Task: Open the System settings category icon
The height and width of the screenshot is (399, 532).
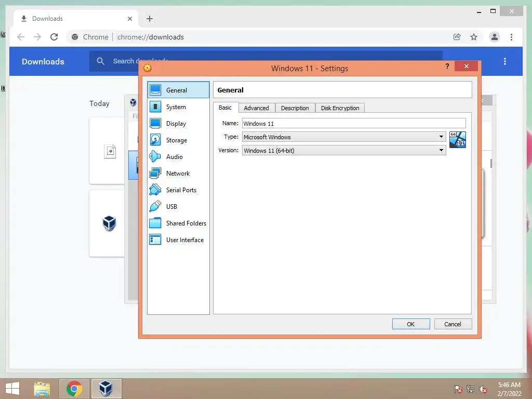Action: tap(155, 107)
